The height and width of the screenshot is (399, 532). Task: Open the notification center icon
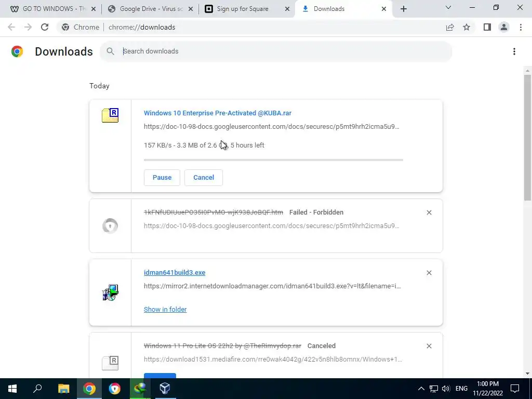click(x=515, y=389)
